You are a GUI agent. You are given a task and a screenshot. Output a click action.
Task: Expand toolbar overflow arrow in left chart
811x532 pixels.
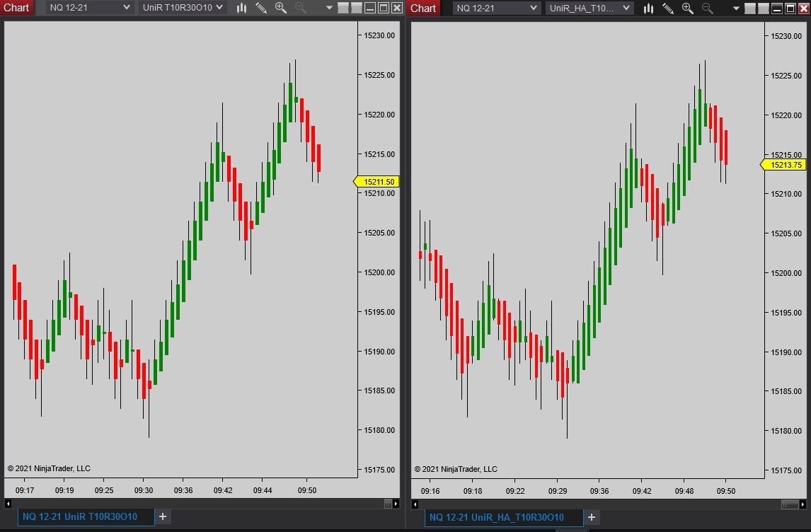(329, 8)
